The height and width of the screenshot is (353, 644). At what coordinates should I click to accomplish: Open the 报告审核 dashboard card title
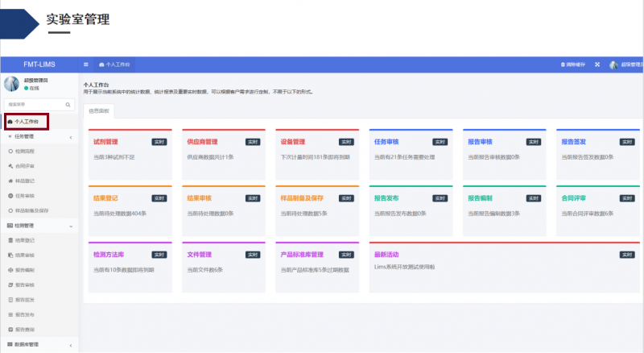(x=480, y=142)
